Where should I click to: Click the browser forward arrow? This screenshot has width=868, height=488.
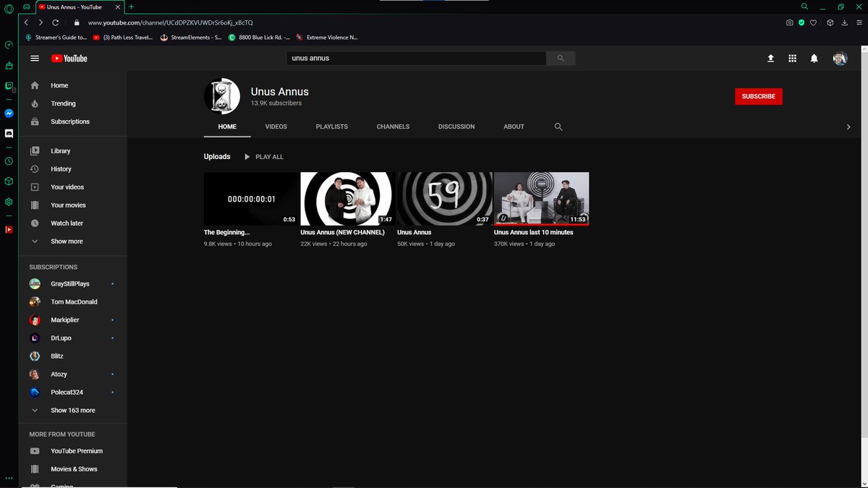[41, 22]
